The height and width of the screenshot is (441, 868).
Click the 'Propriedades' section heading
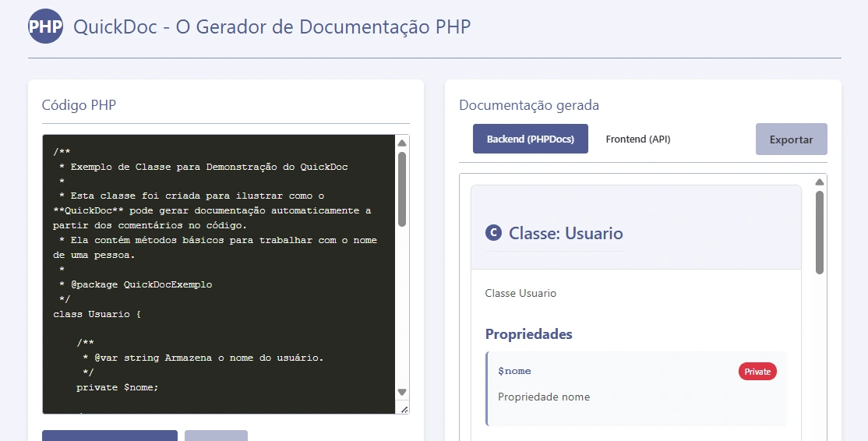[x=528, y=334]
